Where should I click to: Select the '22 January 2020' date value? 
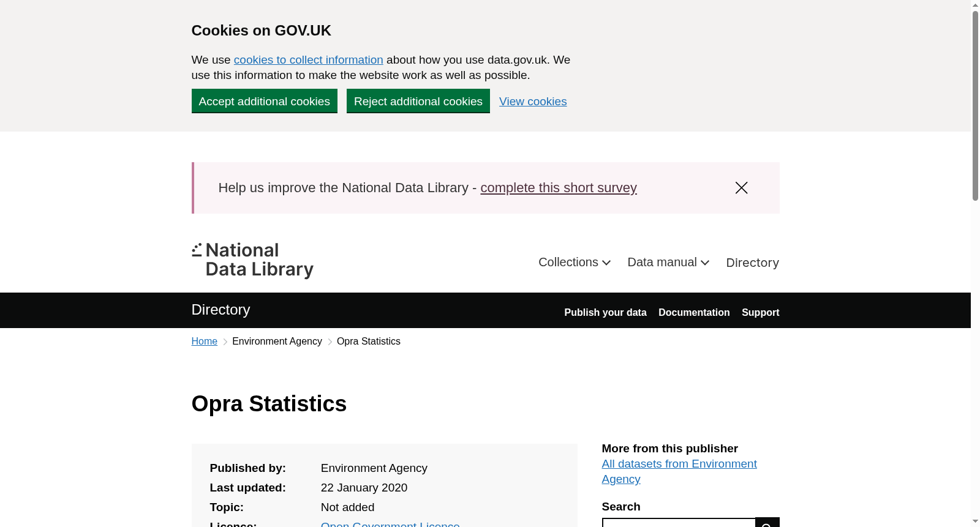click(364, 488)
